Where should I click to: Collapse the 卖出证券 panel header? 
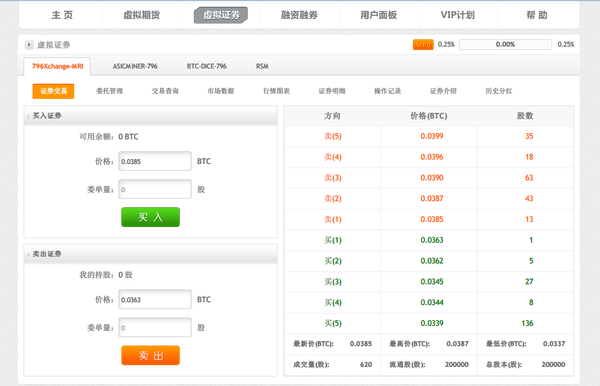pos(150,254)
